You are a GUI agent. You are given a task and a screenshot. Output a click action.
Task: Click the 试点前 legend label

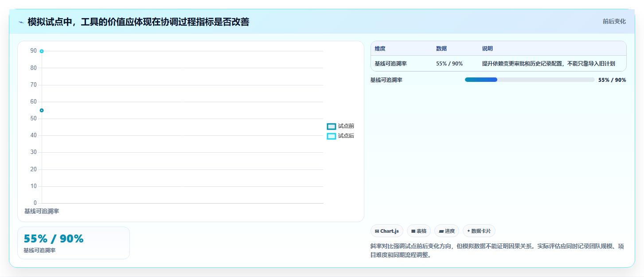346,127
